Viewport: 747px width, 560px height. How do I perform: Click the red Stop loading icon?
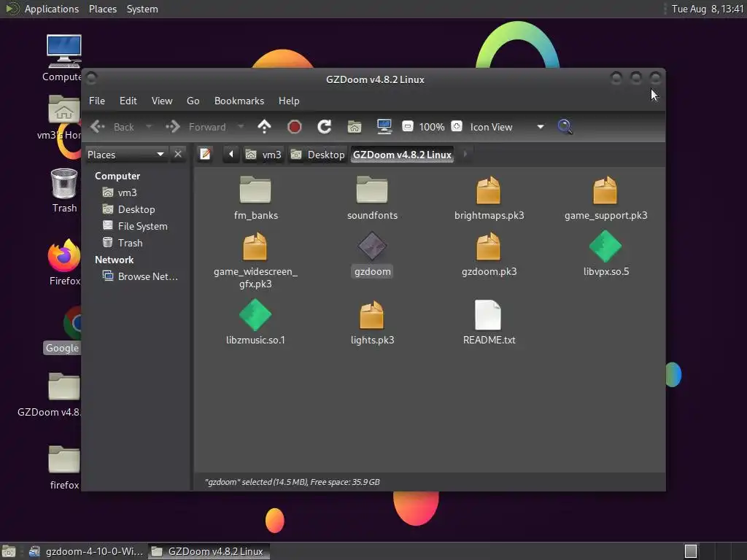(x=295, y=127)
